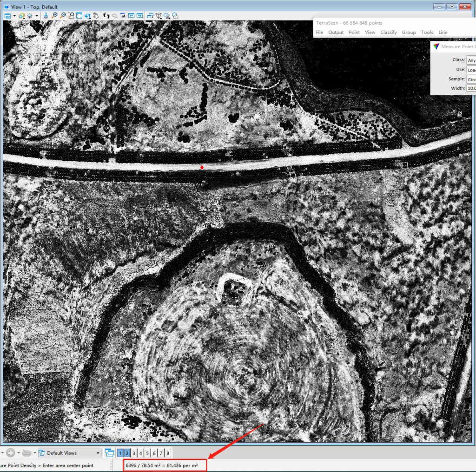
Task: Turn off View 2
Action: pyautogui.click(x=126, y=453)
